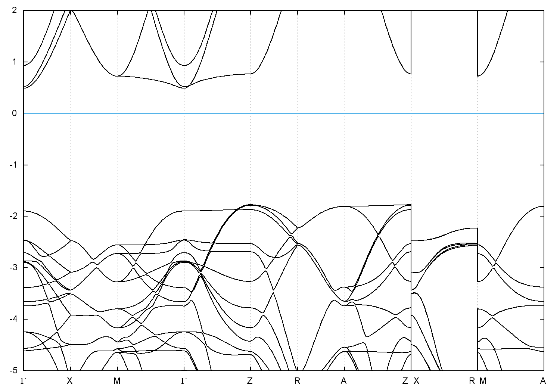Click the y-axis tick label 2
The width and height of the screenshot is (560, 392).
tap(15, 10)
